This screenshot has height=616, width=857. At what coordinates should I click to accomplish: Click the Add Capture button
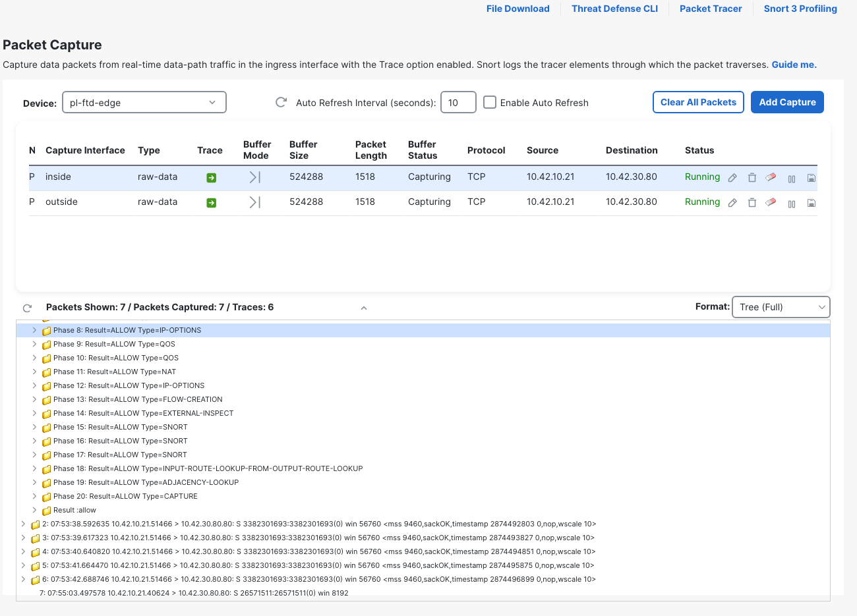click(787, 102)
